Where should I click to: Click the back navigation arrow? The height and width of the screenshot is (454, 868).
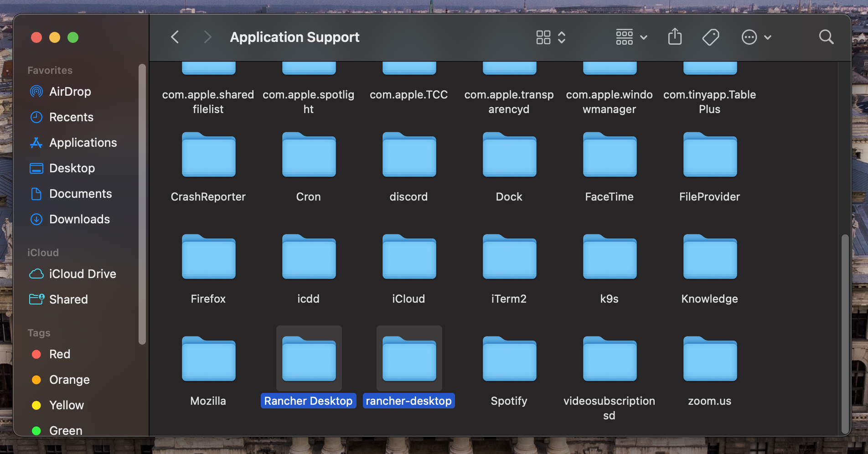175,37
